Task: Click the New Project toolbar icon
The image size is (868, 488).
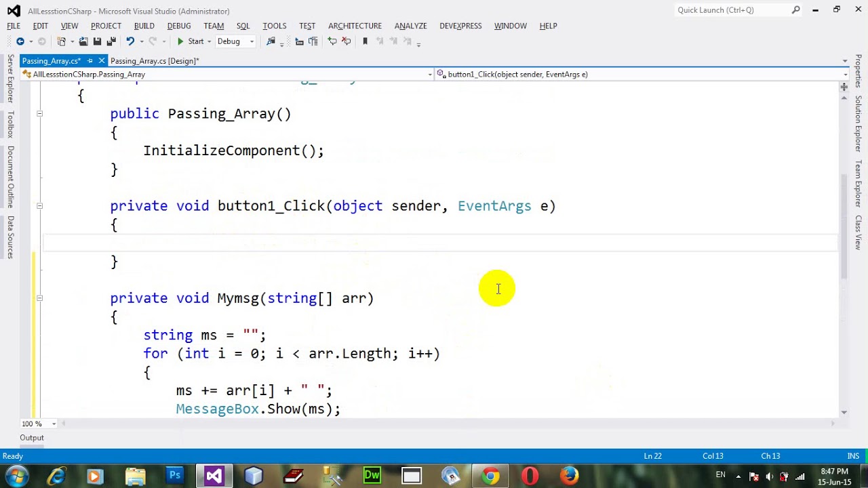Action: pos(61,41)
